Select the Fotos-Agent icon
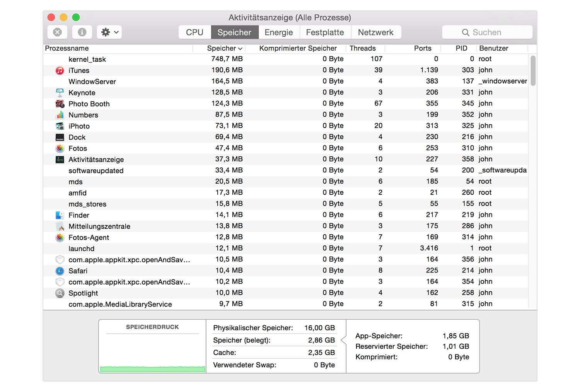The width and height of the screenshot is (580, 392). (x=60, y=237)
